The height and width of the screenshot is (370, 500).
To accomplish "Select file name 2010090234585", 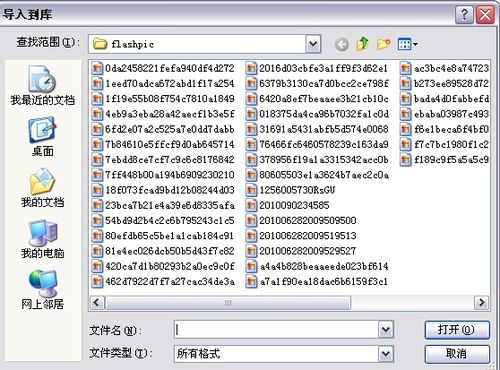I will point(294,205).
